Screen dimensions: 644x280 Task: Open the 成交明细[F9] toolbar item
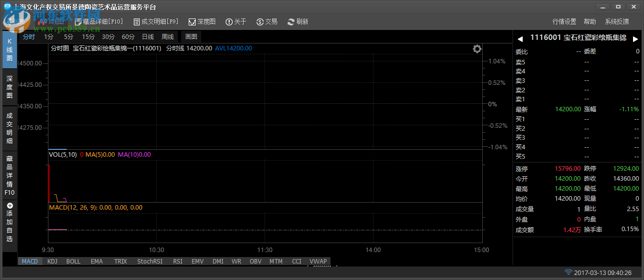tap(156, 22)
